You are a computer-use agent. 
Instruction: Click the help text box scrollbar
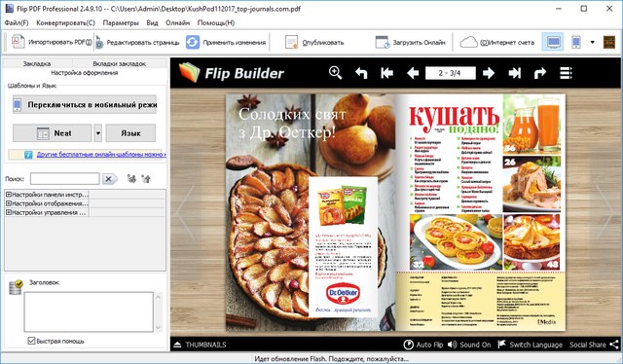pyautogui.click(x=158, y=312)
